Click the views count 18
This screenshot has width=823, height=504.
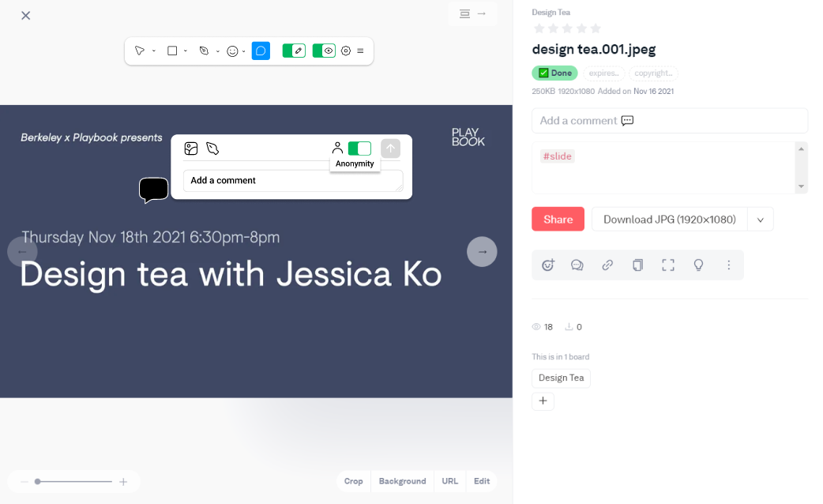tap(543, 327)
